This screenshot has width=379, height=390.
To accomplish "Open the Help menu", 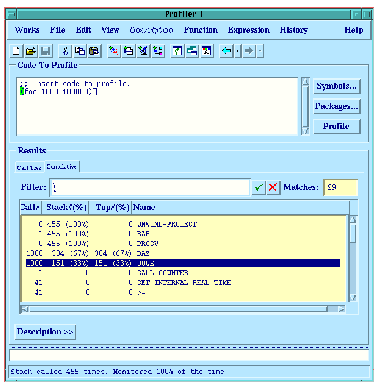I will click(354, 30).
